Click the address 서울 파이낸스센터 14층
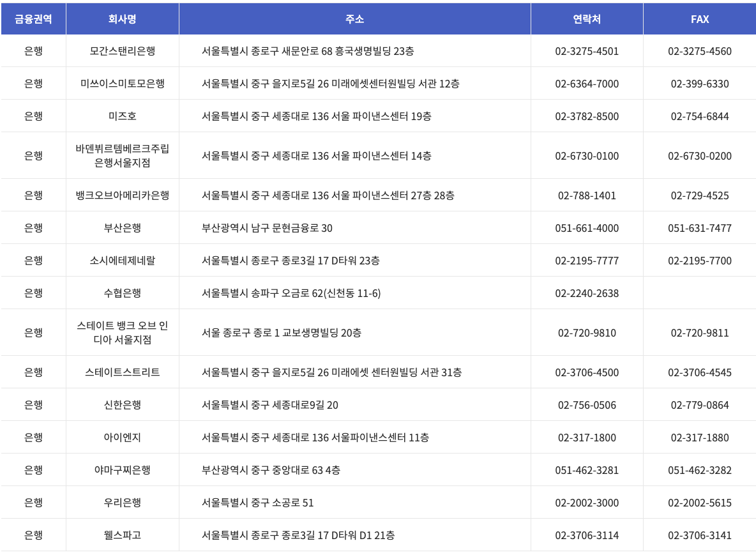756x557 pixels. 381,156
